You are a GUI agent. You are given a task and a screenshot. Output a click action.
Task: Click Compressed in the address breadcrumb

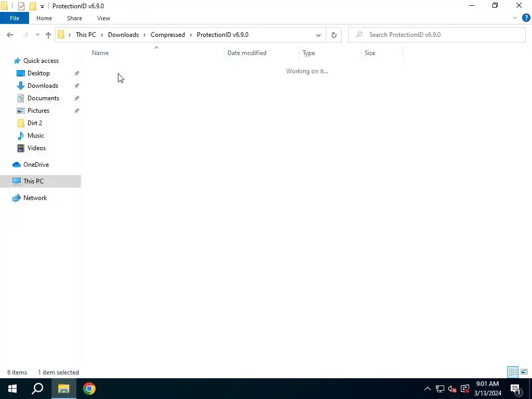point(168,35)
